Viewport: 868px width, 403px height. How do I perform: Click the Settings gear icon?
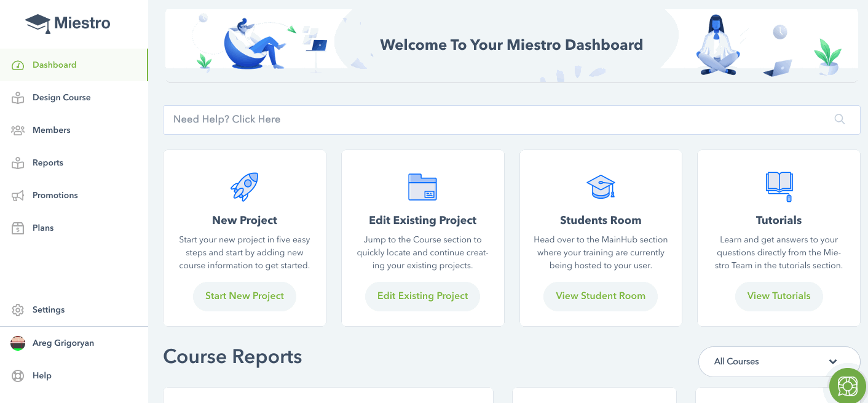tap(18, 310)
